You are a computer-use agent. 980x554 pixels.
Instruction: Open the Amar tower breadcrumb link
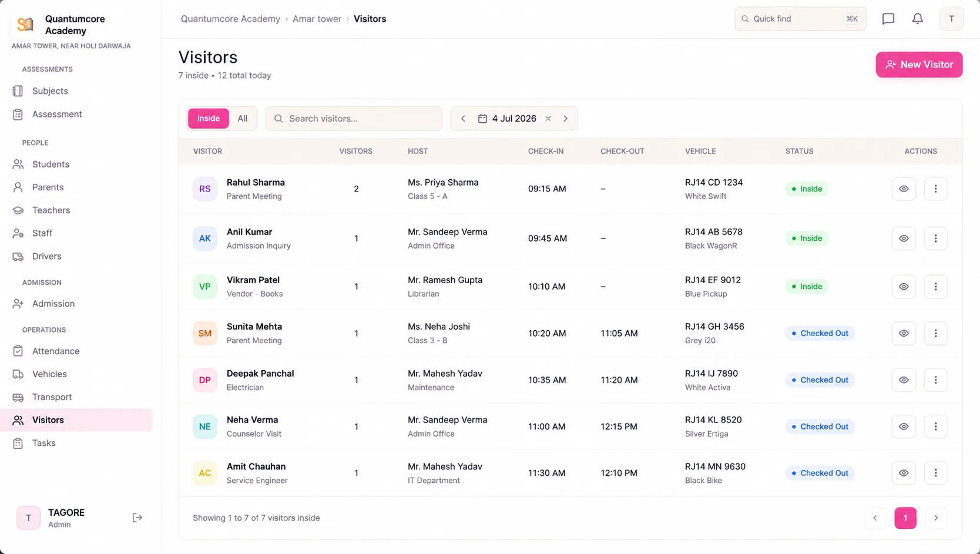tap(317, 19)
